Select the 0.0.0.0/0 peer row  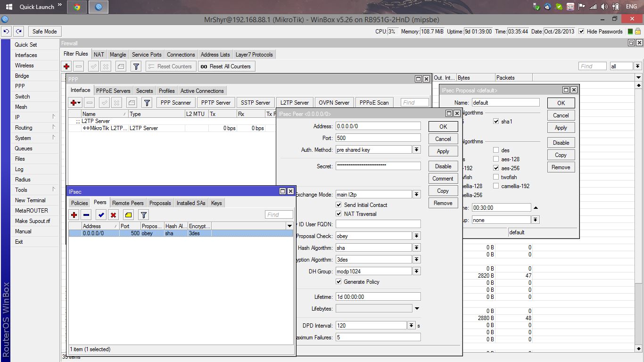point(181,233)
